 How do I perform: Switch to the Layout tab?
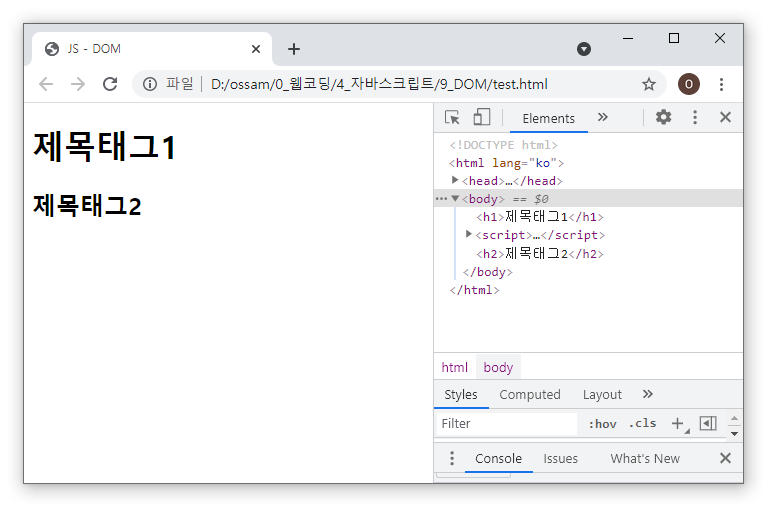pos(602,394)
